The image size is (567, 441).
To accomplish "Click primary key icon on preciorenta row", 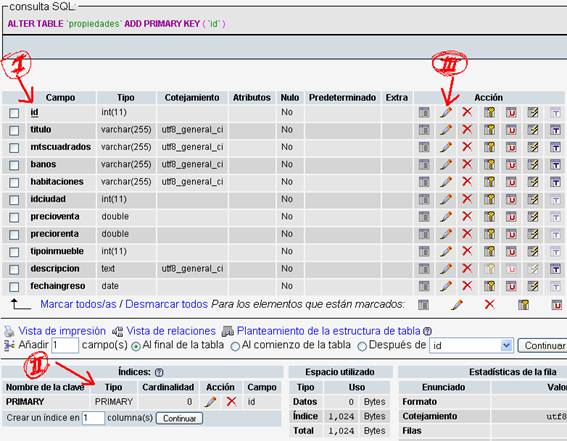I will pyautogui.click(x=489, y=234).
